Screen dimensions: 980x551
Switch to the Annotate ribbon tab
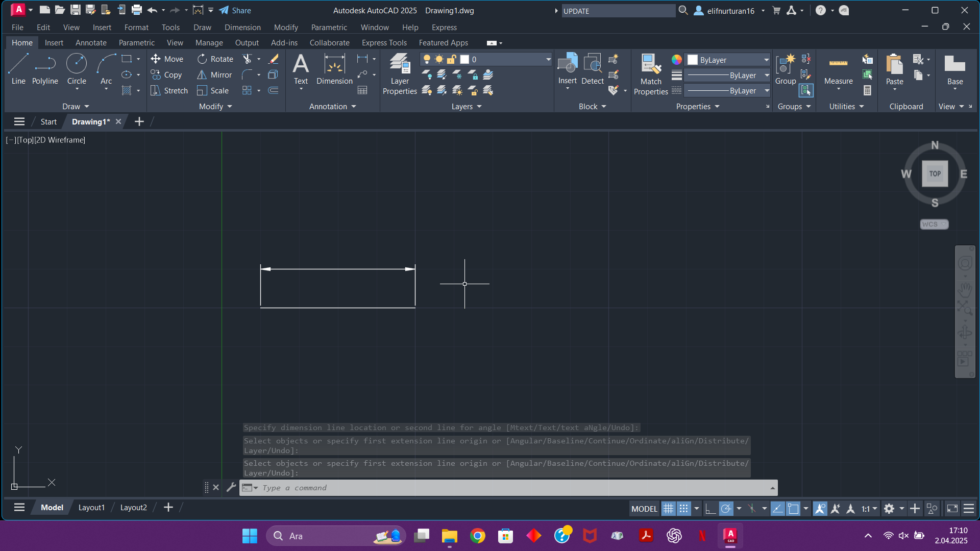[x=91, y=43]
